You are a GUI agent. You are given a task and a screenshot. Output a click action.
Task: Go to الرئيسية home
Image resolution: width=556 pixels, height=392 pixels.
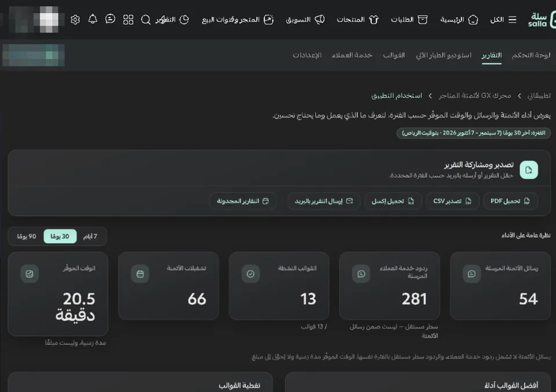(459, 20)
